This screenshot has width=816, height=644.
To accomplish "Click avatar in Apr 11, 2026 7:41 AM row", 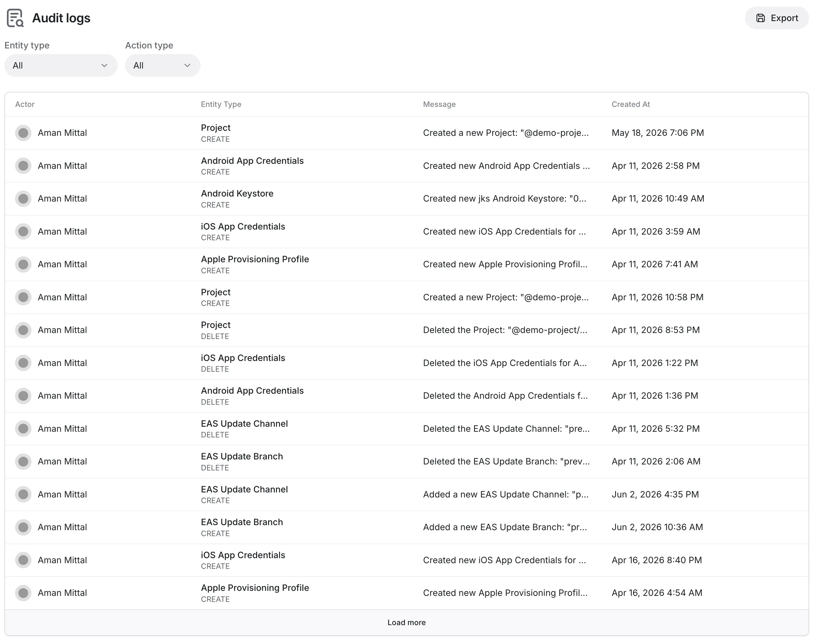I will (x=23, y=264).
